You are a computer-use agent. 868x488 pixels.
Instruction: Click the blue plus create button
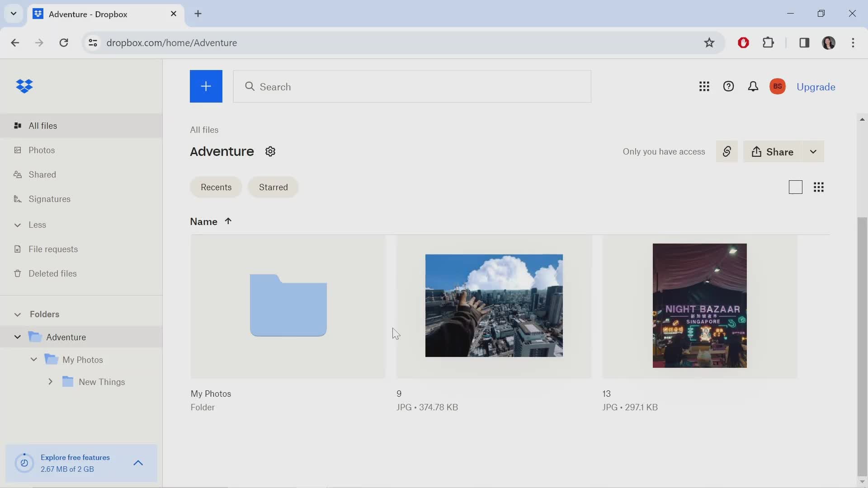[206, 86]
